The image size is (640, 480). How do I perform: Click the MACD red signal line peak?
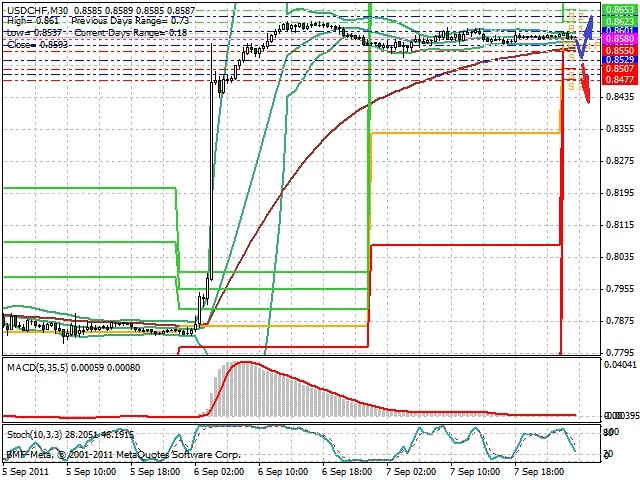click(245, 362)
